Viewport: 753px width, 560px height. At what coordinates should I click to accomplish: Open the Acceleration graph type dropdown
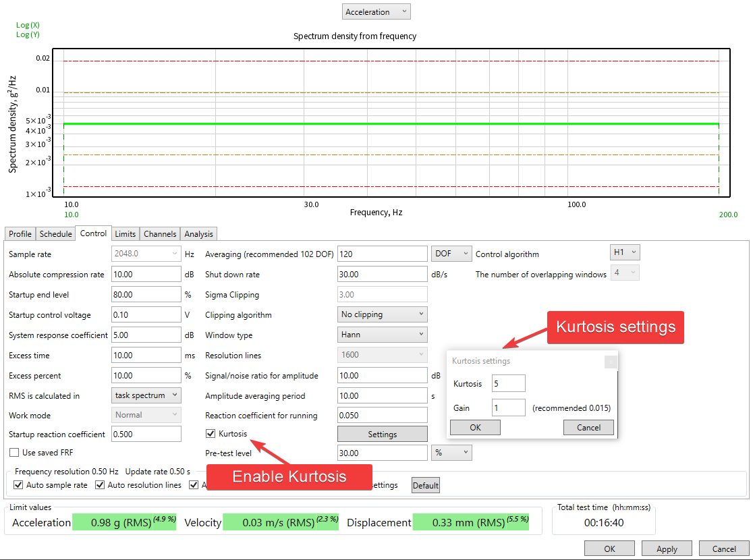tap(376, 12)
